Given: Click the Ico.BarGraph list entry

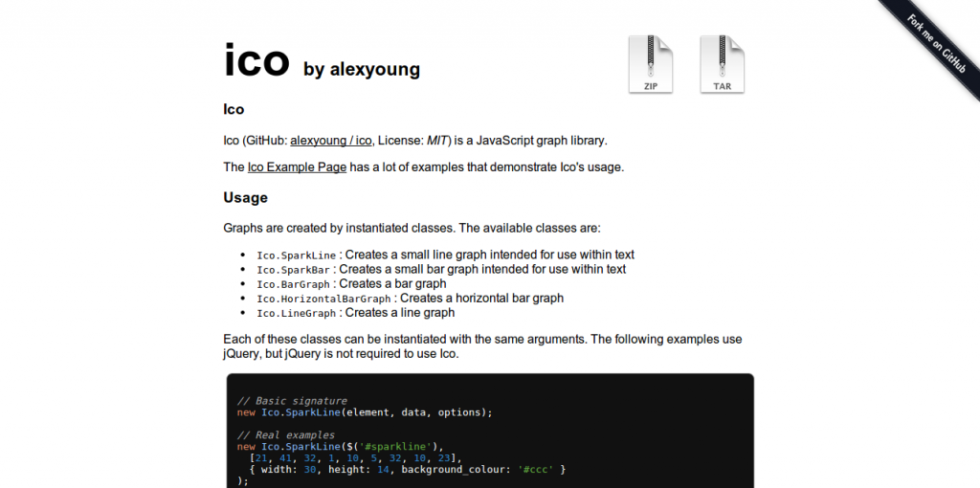Looking at the screenshot, I should 351,283.
